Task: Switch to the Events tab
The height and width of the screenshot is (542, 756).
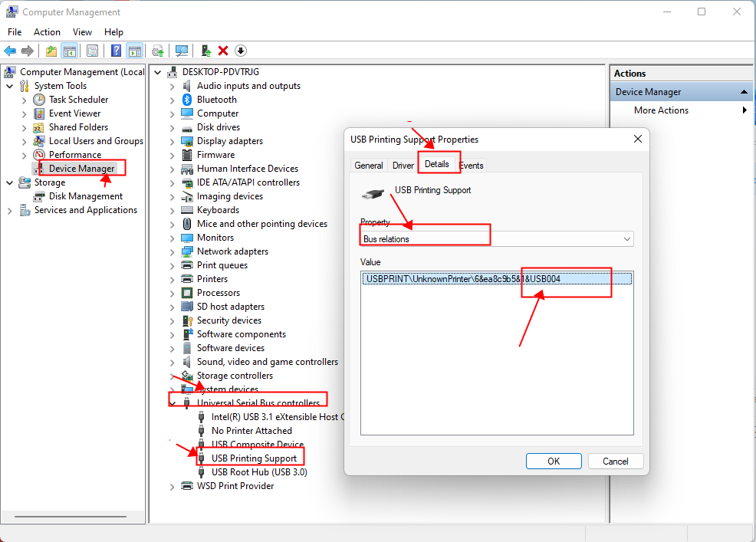Action: (471, 165)
